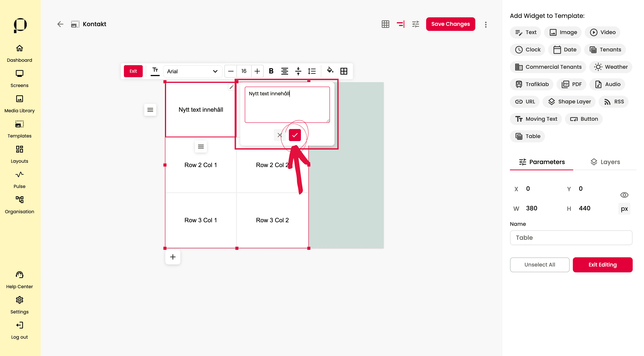Open row 1 hamburger menu handle
Image resolution: width=644 pixels, height=356 pixels.
[x=150, y=110]
